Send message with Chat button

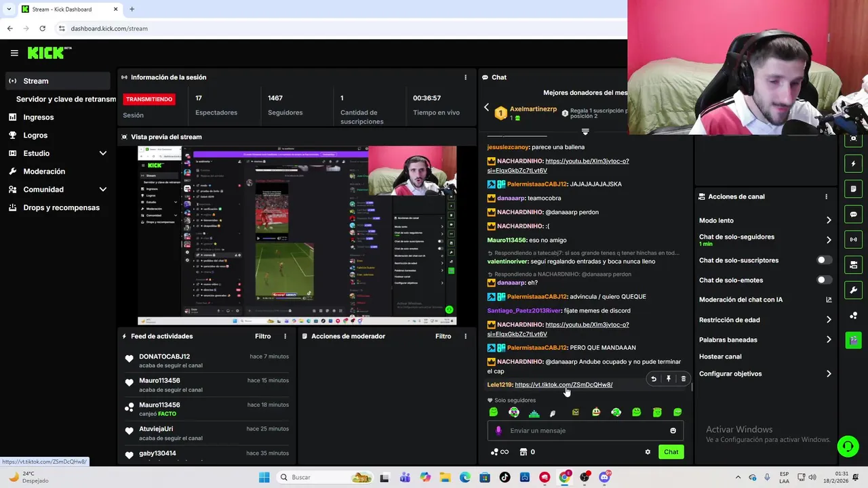click(x=671, y=452)
